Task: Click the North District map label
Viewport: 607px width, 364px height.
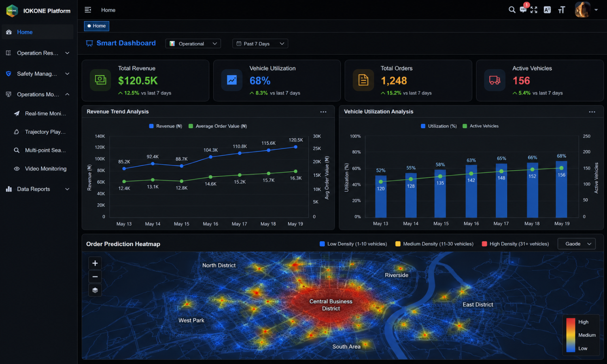Action: click(219, 265)
